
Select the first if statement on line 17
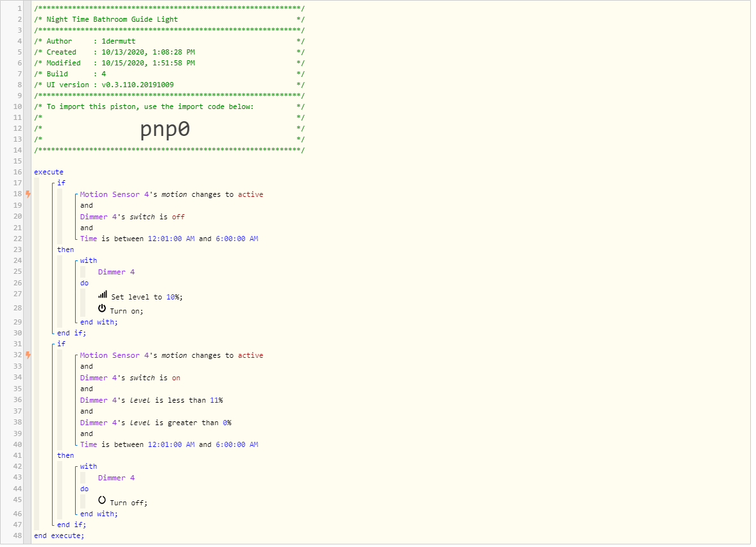[61, 183]
